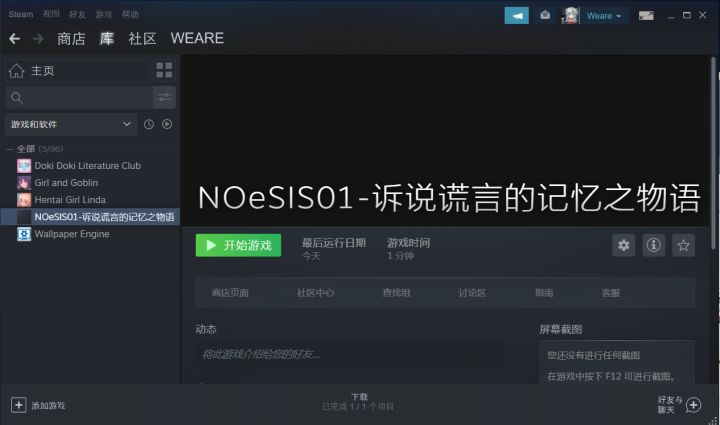Image resolution: width=720 pixels, height=425 pixels.
Task: Open the 讨论区 link
Action: click(x=472, y=293)
